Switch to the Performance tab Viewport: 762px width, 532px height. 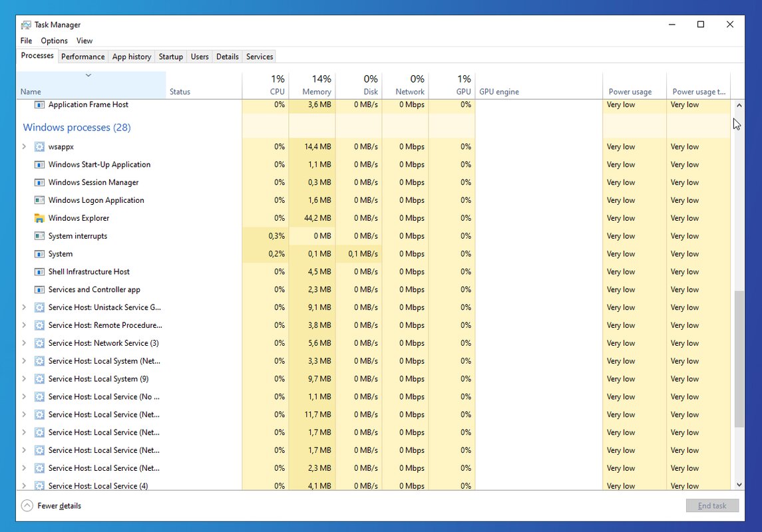click(83, 57)
